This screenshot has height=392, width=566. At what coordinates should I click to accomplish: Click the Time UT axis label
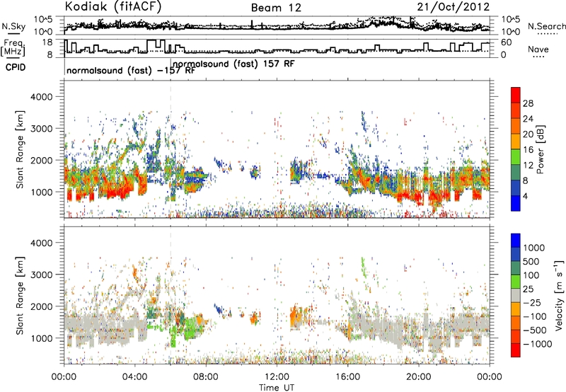pyautogui.click(x=277, y=388)
